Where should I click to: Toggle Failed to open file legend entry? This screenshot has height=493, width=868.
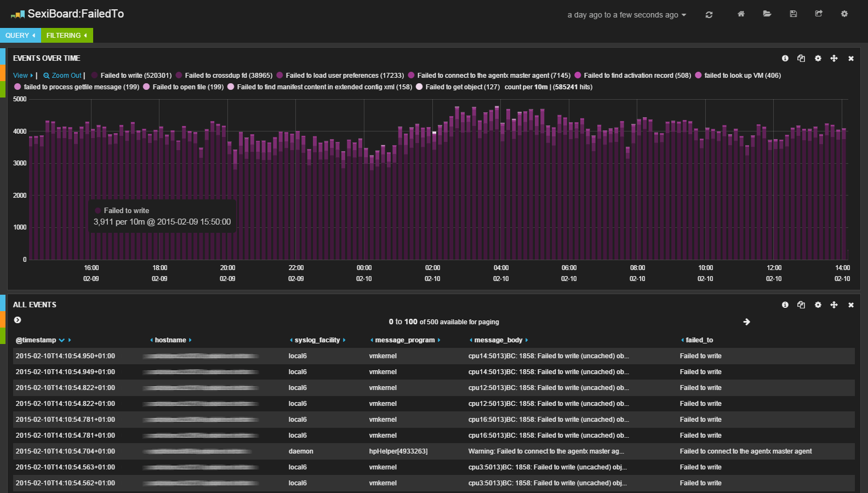[x=184, y=87]
